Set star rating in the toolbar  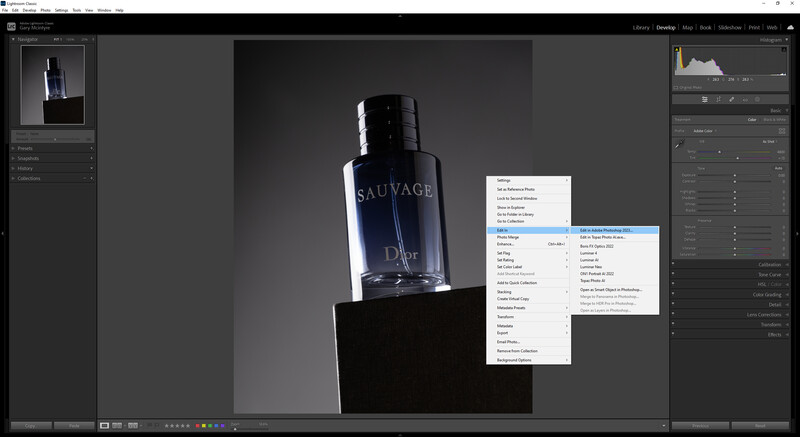pyautogui.click(x=177, y=425)
